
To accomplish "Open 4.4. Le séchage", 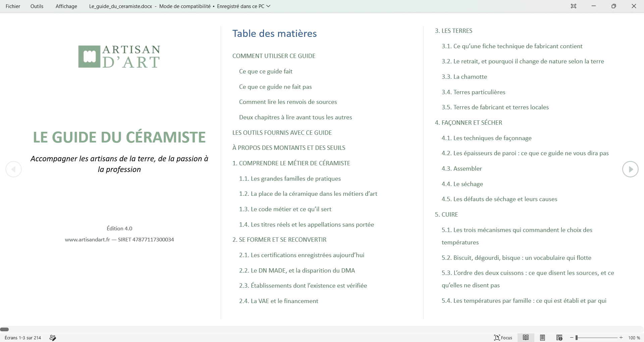I will click(x=462, y=184).
